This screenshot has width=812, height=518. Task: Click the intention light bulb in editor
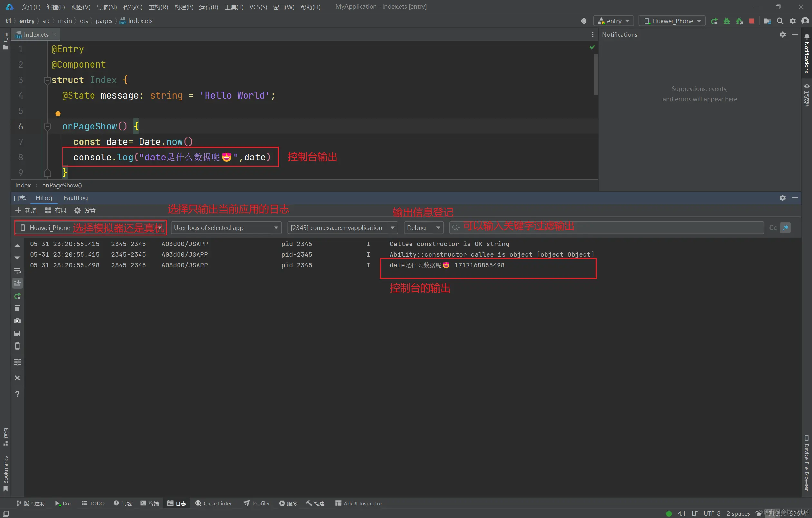58,114
